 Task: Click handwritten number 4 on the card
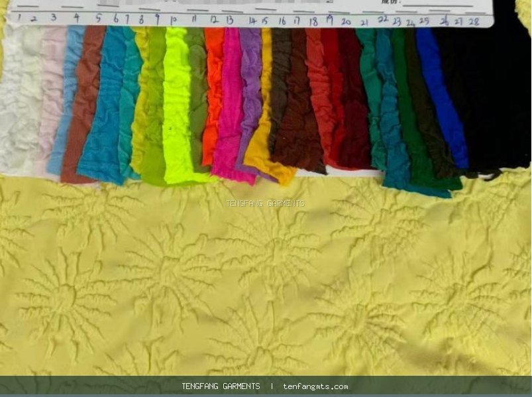coord(77,18)
